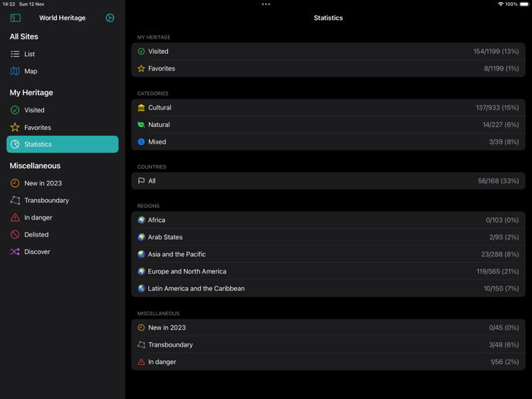Open the Cultural category row
Image resolution: width=532 pixels, height=399 pixels.
[328, 108]
